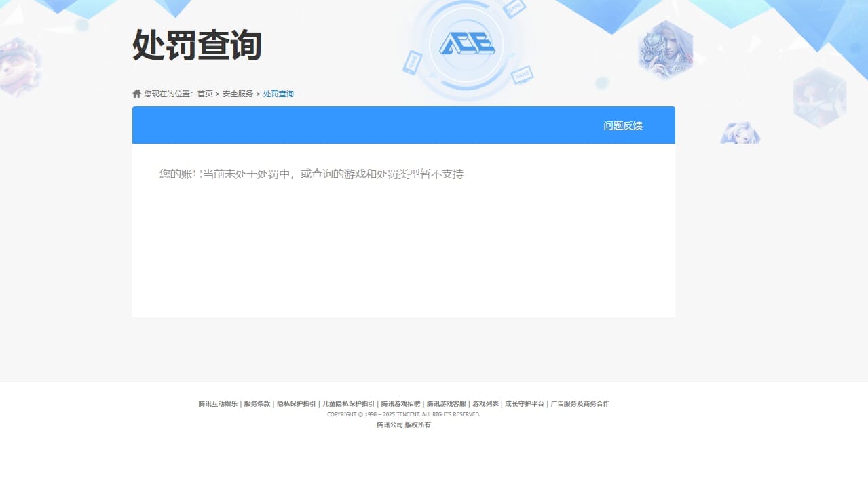Visit the 成长守护平台 footer link

tap(524, 403)
